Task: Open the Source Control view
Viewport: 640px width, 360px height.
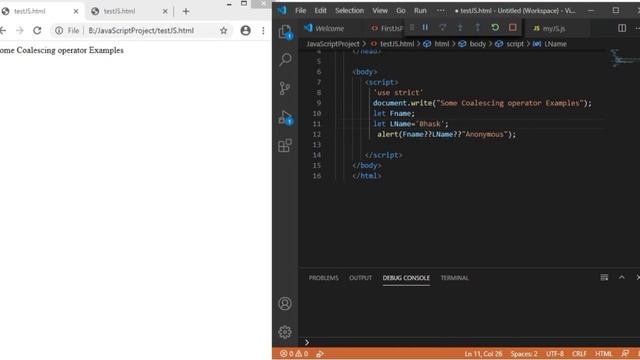Action: [285, 88]
